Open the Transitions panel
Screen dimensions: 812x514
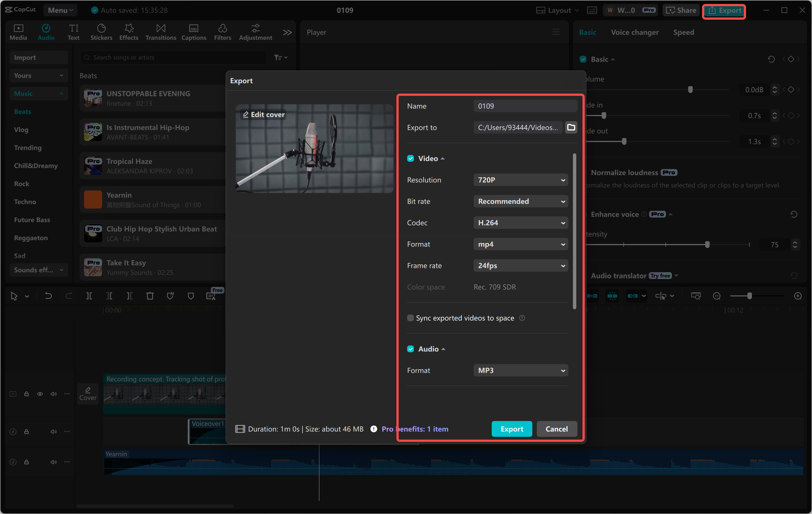click(x=160, y=32)
